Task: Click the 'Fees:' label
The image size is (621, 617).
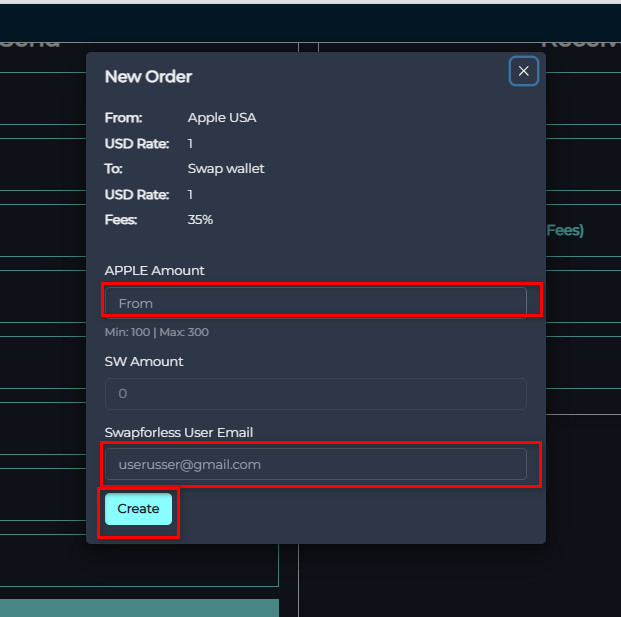Action: [x=121, y=220]
